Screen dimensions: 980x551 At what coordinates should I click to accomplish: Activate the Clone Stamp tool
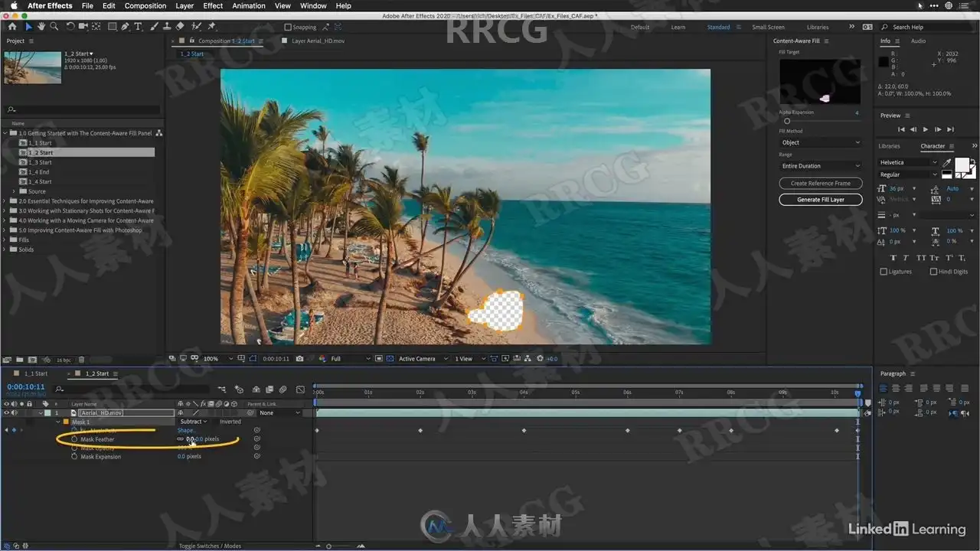(x=166, y=26)
